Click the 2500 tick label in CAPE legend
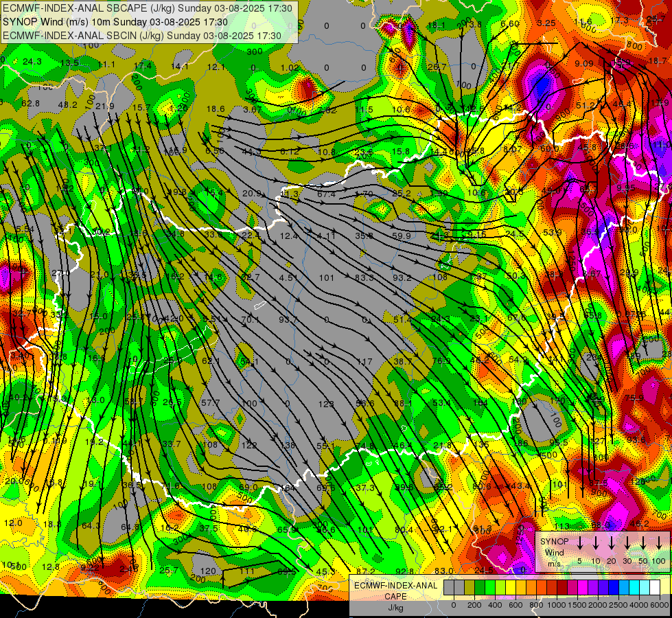672x618 pixels. pyautogui.click(x=619, y=605)
